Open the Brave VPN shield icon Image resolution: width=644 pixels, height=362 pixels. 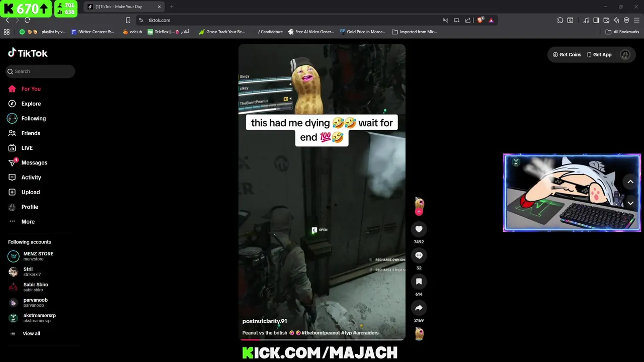coord(626,20)
